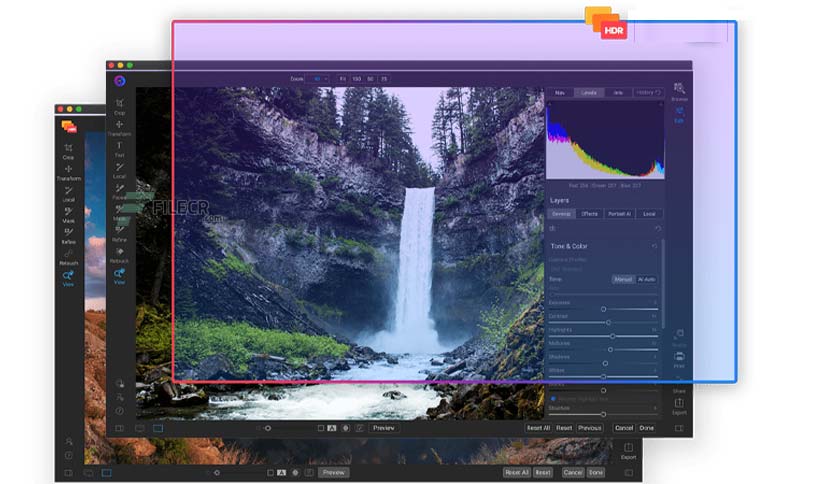836x484 pixels.
Task: Set zoom to 100 using the toolbar button
Action: (357, 79)
